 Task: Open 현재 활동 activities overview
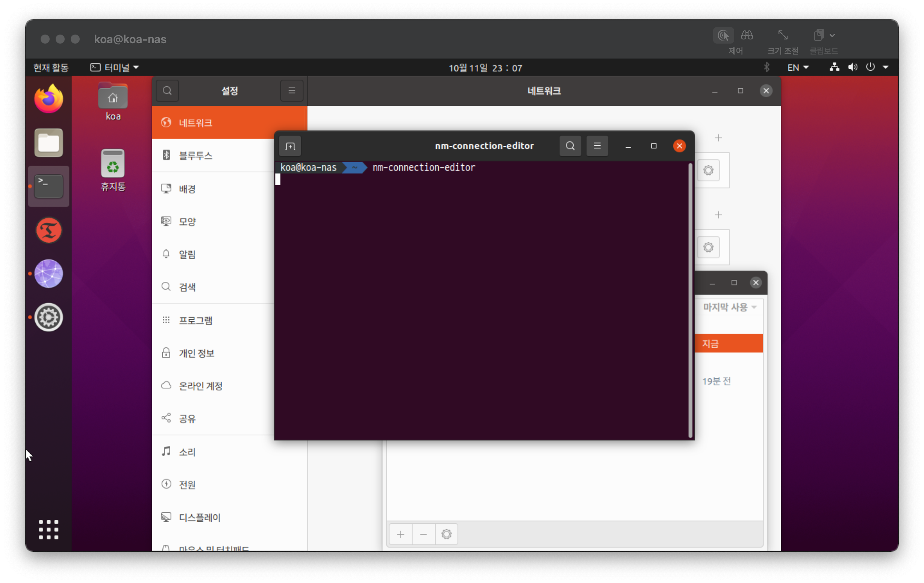[51, 68]
